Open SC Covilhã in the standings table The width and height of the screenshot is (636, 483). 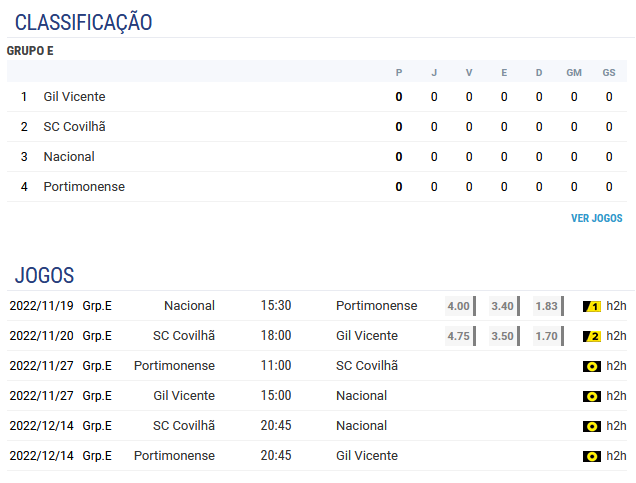coord(74,127)
